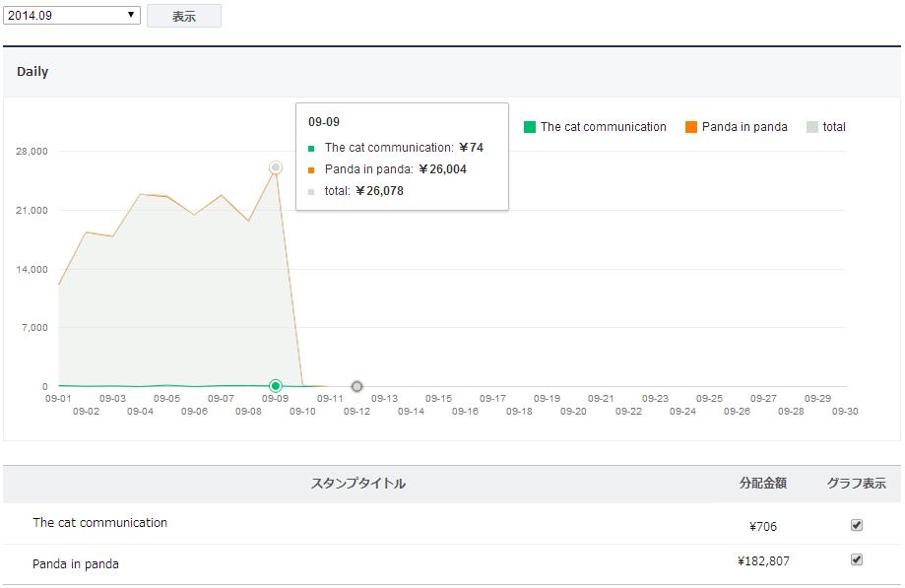Click the 7,000 y-axis label
Viewport: 905px width, 588px height.
pos(34,328)
